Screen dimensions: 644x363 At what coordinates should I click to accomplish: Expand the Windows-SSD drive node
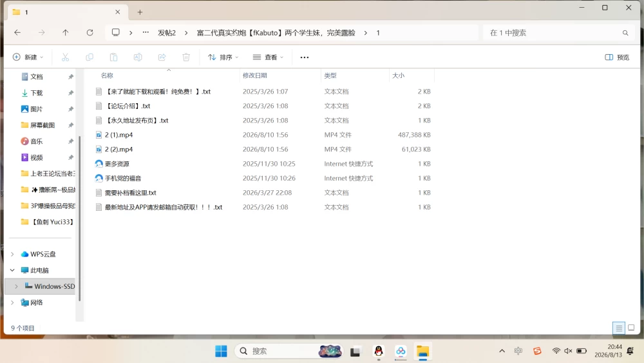pos(17,286)
